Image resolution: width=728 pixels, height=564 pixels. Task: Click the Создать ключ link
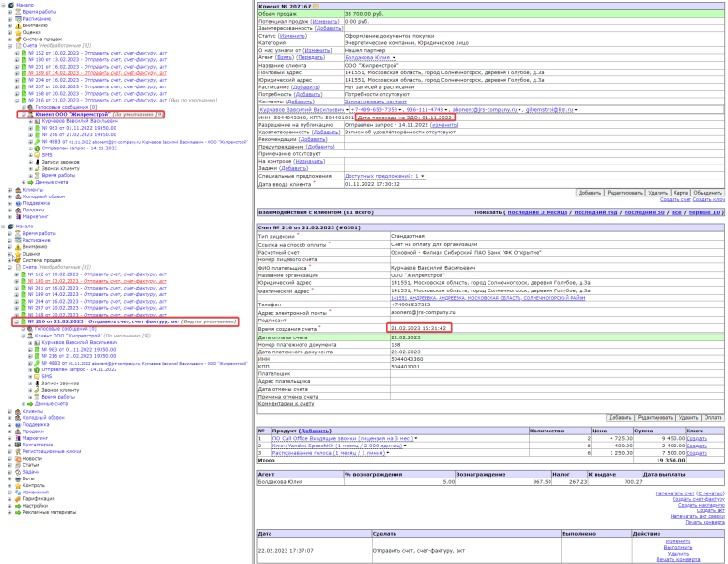708,199
